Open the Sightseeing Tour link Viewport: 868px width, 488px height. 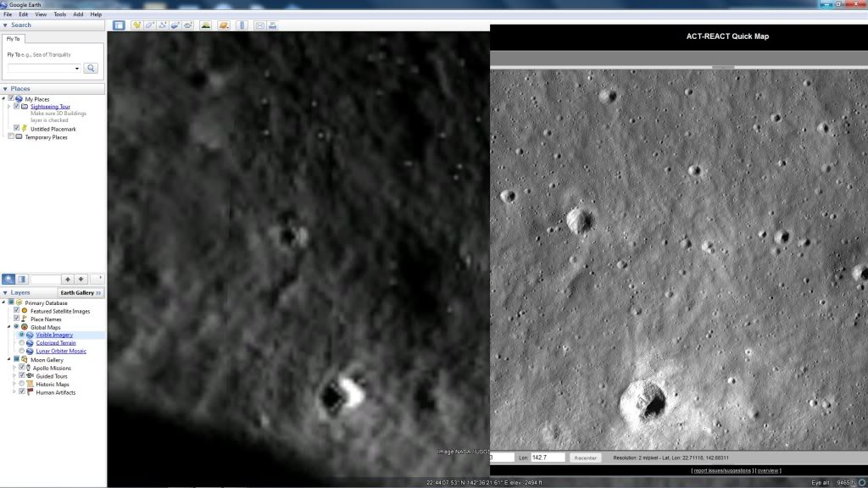[50, 106]
